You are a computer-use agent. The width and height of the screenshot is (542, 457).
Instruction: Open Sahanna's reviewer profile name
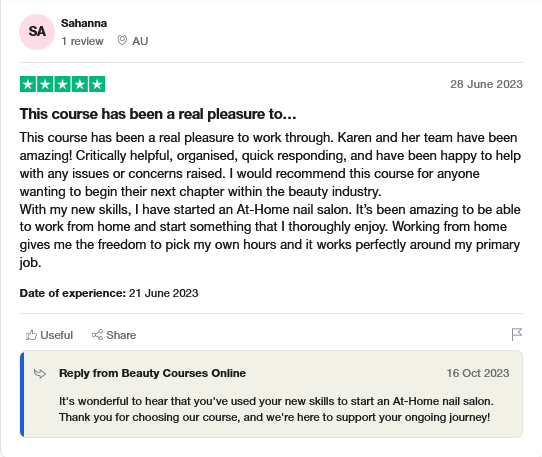click(x=84, y=23)
